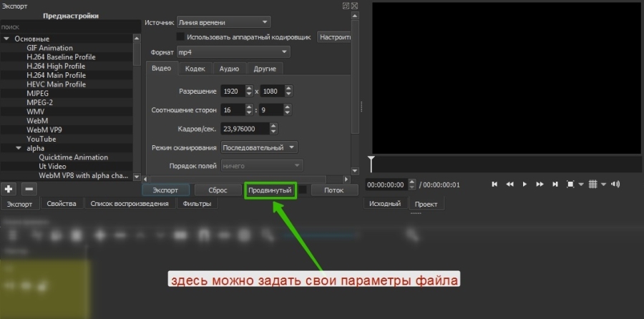Skip to the start of the video
The image size is (644, 319).
494,185
